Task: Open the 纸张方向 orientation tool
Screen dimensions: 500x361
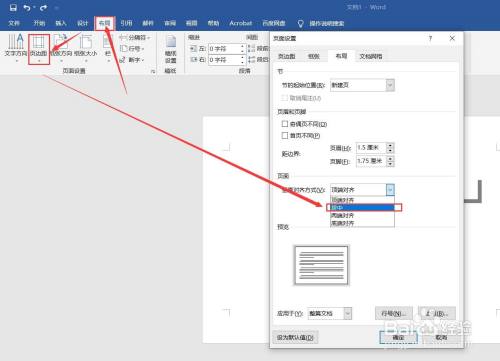Action: (61, 48)
